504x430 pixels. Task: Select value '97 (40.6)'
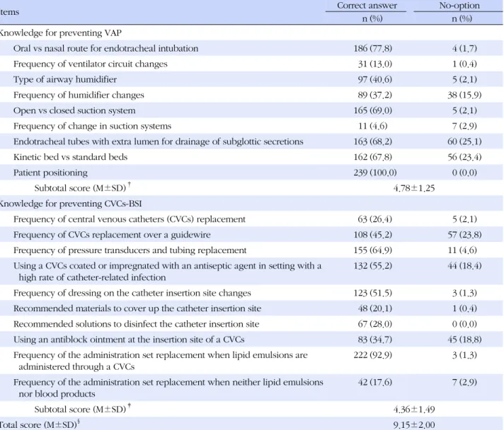click(x=374, y=79)
